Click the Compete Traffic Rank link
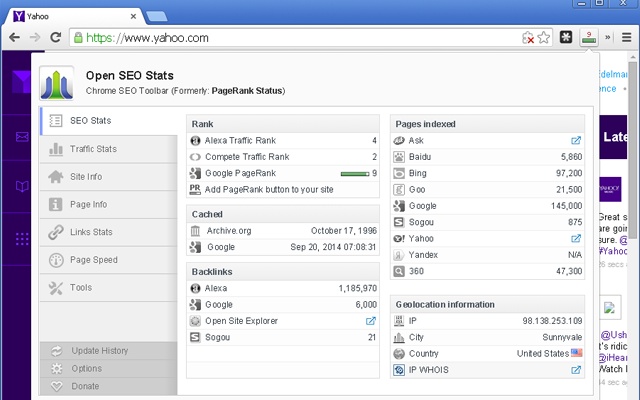Screen dimensions: 640x400 247,157
